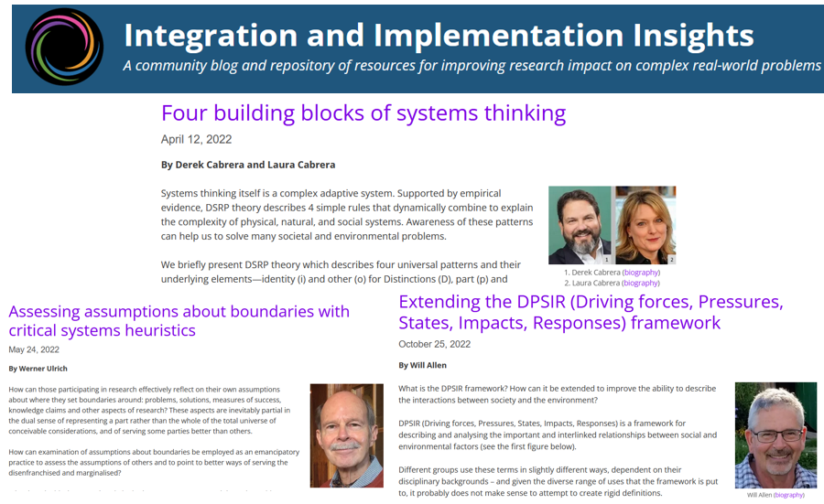This screenshot has height=504, width=824.
Task: Open 'Assessing assumptions about boundaries' article title
Action: 179,321
